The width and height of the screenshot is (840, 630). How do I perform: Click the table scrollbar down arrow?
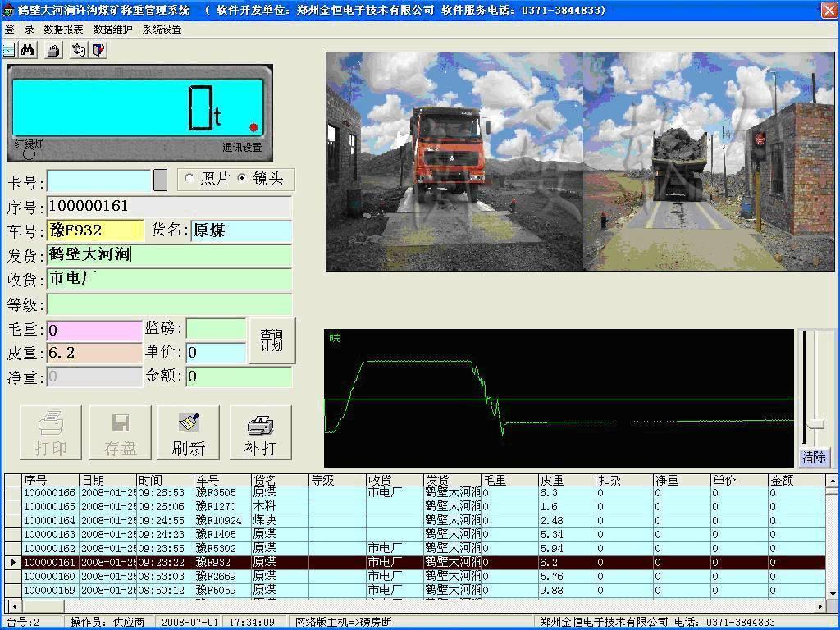tap(832, 593)
